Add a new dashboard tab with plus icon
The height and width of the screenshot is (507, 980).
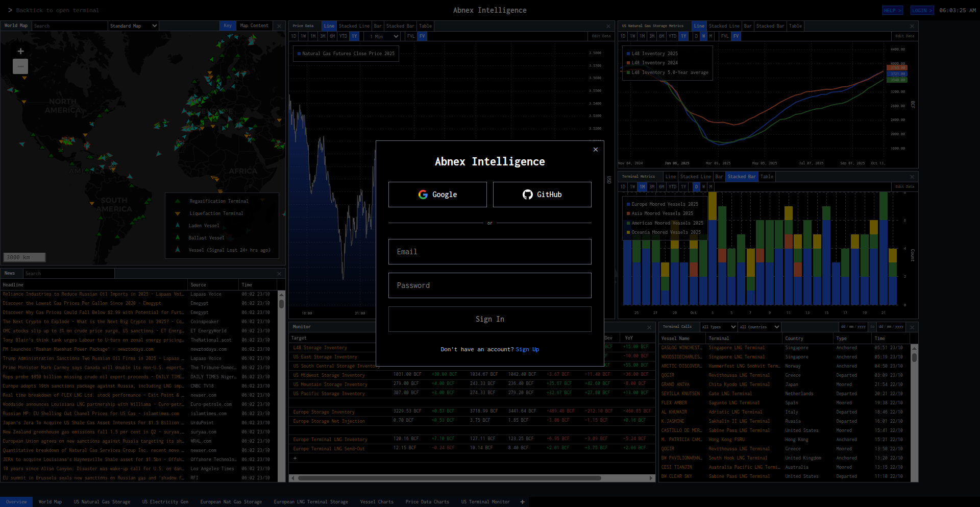pyautogui.click(x=522, y=502)
